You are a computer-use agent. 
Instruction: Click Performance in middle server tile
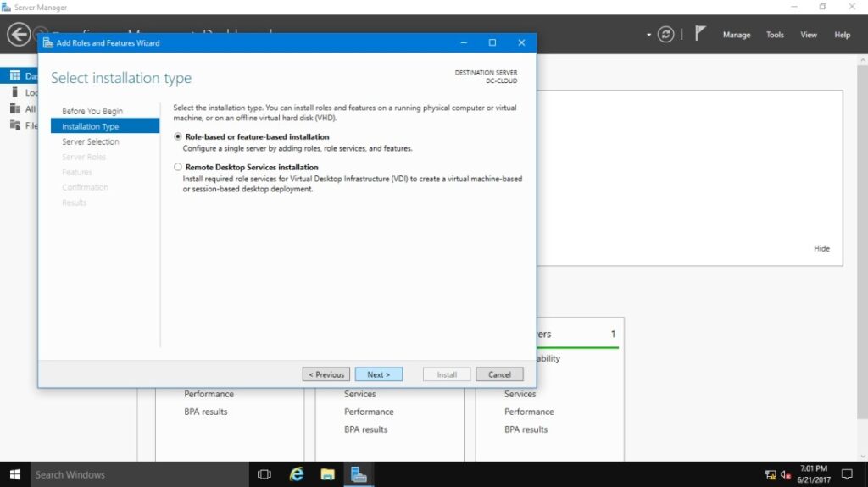pos(369,412)
